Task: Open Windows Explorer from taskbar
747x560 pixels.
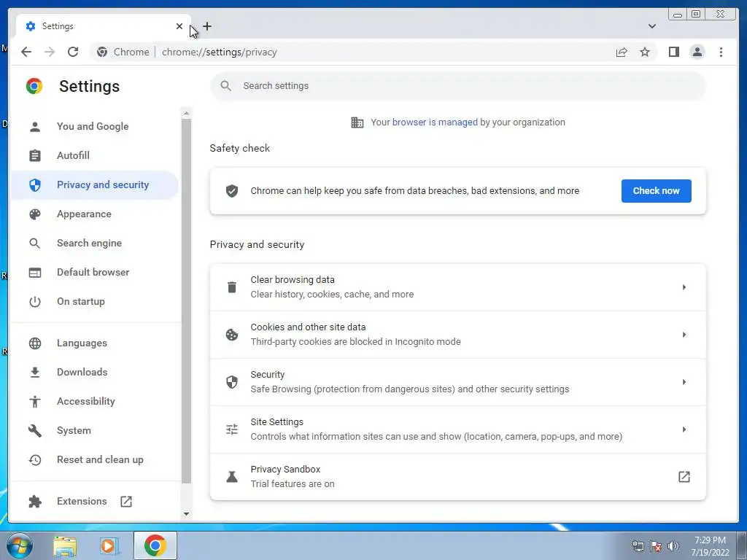Action: point(65,546)
